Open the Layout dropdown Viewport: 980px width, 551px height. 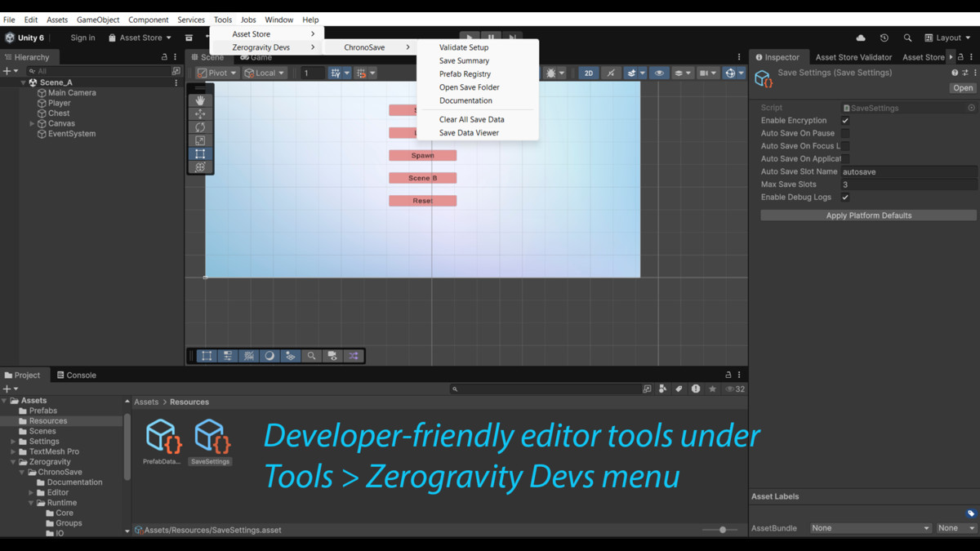click(x=947, y=38)
